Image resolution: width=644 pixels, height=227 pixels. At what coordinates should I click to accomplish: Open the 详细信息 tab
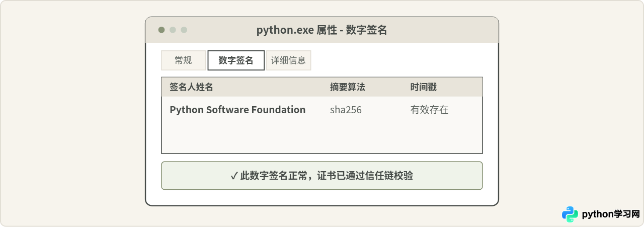[288, 60]
